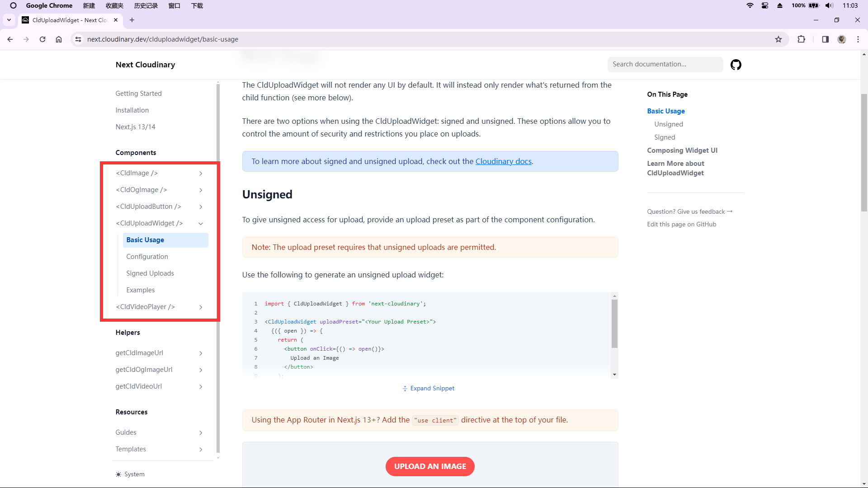Open Edit this page on GitHub
Viewport: 868px width, 488px height.
point(681,224)
